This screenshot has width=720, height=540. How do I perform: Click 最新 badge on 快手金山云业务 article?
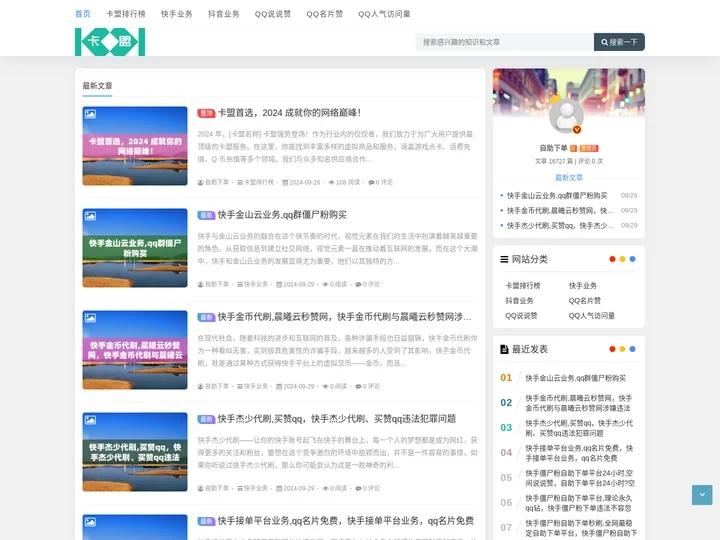coord(206,215)
